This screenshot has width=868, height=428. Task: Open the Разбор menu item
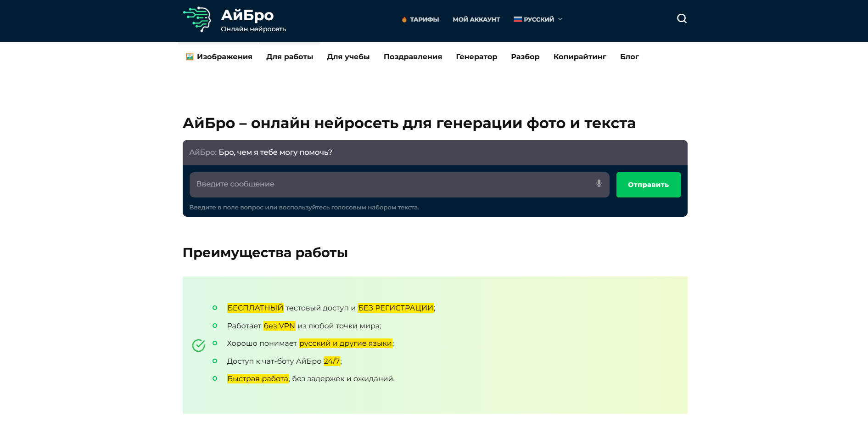point(525,57)
